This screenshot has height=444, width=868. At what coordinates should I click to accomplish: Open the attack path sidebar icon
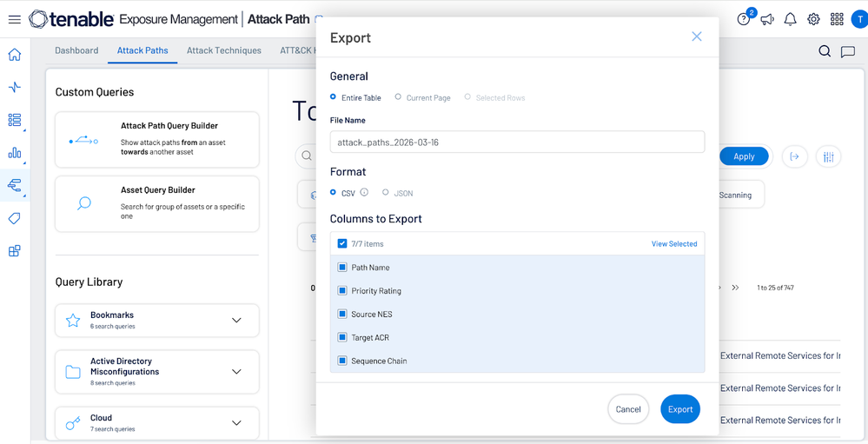(15, 185)
